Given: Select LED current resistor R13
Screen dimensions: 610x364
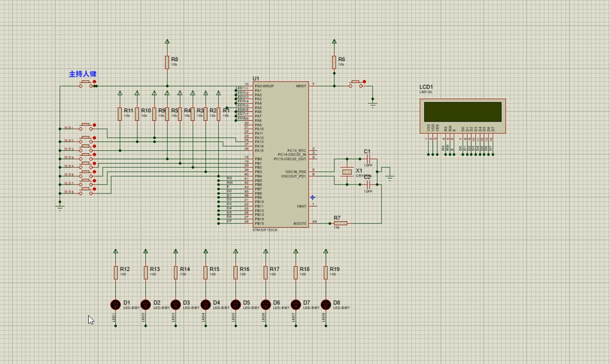Looking at the screenshot, I should pyautogui.click(x=146, y=272).
